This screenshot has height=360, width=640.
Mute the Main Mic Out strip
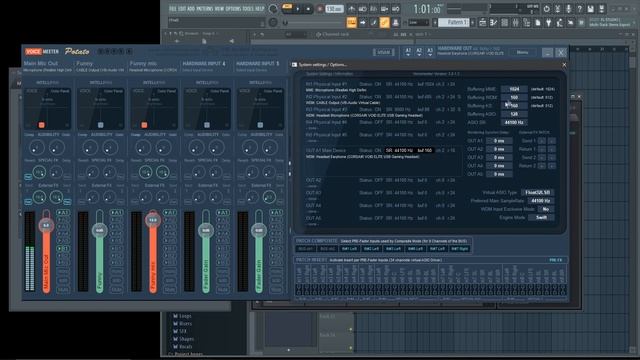point(63,289)
